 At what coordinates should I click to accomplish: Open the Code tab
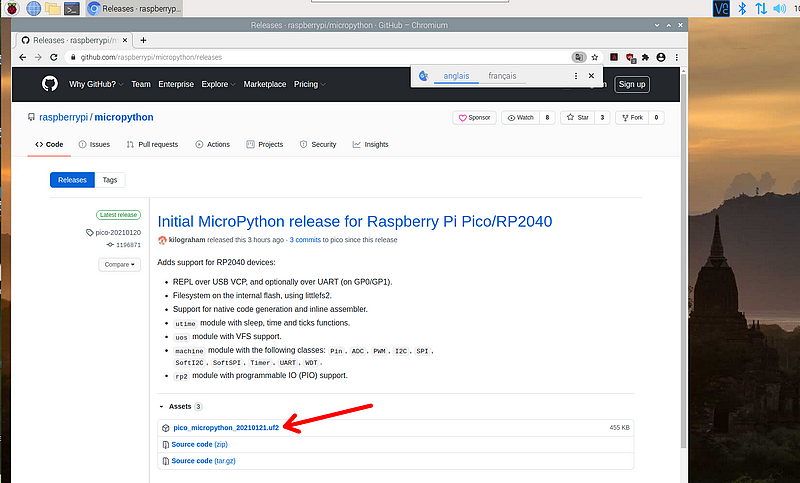[x=49, y=144]
